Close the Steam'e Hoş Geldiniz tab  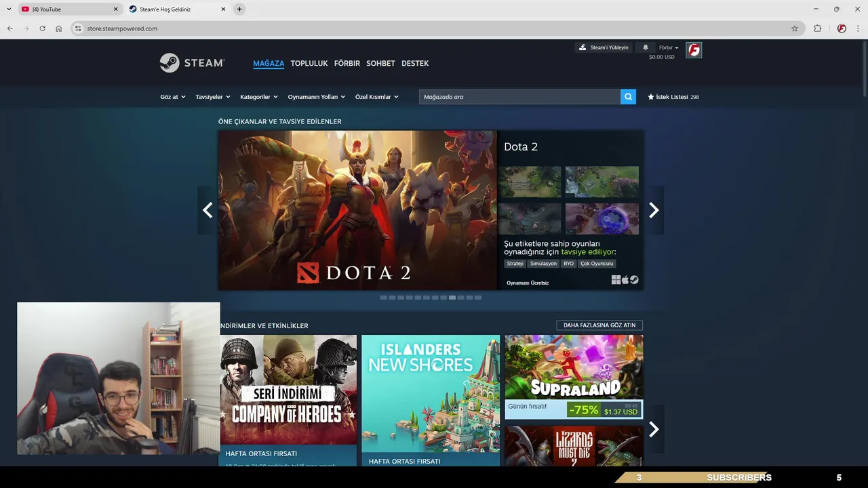(223, 9)
